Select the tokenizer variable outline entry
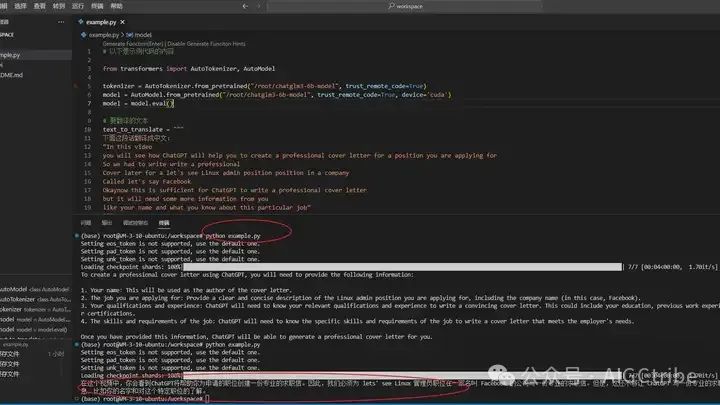Viewport: 720px width, 405px height. point(35,309)
